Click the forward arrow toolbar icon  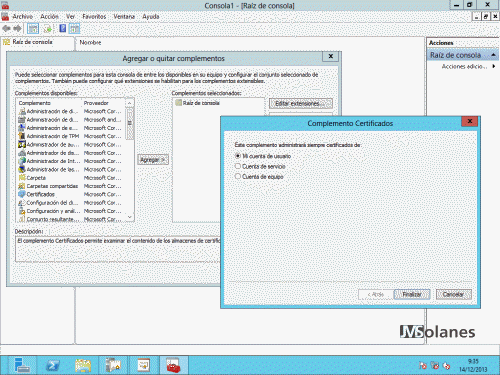(x=17, y=29)
